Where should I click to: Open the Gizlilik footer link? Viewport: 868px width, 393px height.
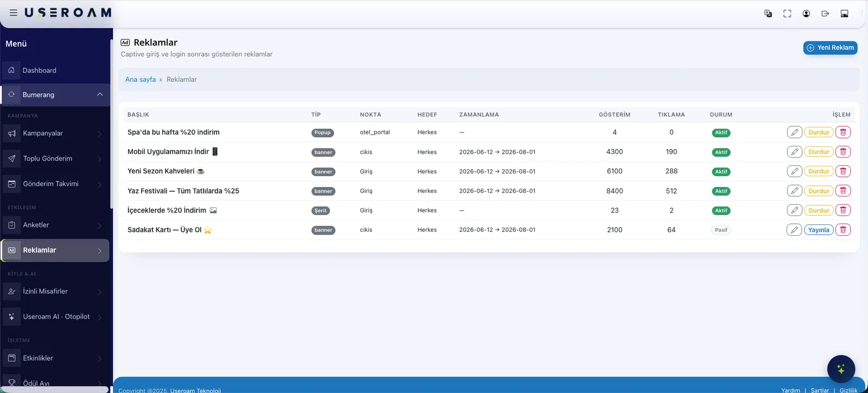[848, 390]
